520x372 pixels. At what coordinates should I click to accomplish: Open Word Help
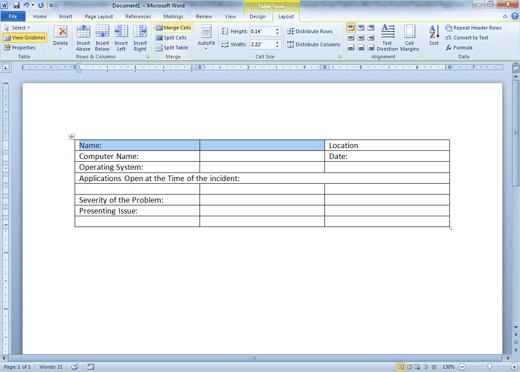click(515, 16)
